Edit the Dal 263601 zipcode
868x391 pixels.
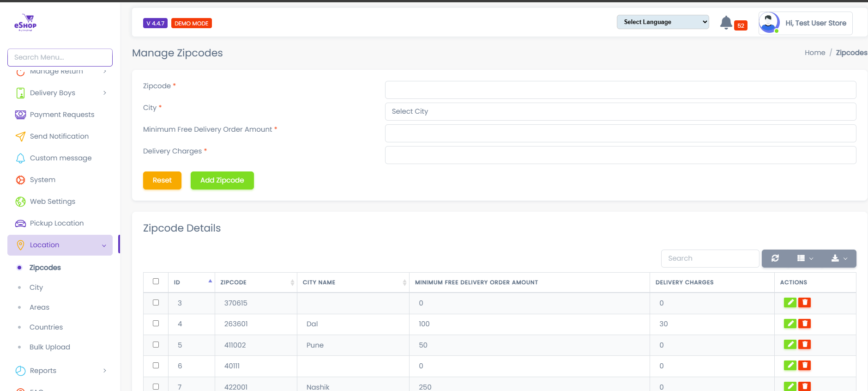pos(790,324)
